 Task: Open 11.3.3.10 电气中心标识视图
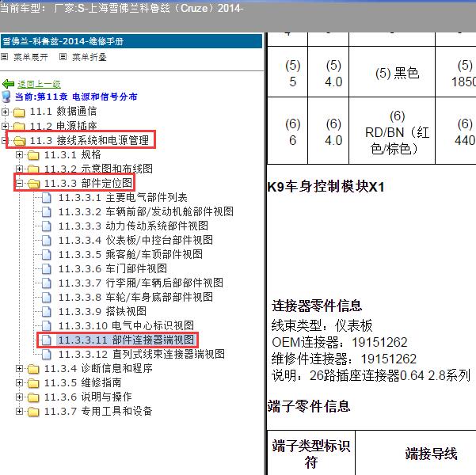(126, 326)
